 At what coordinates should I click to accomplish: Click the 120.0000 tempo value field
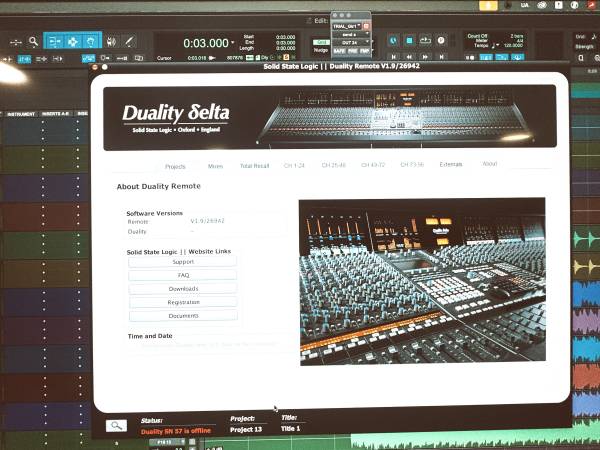click(x=513, y=45)
